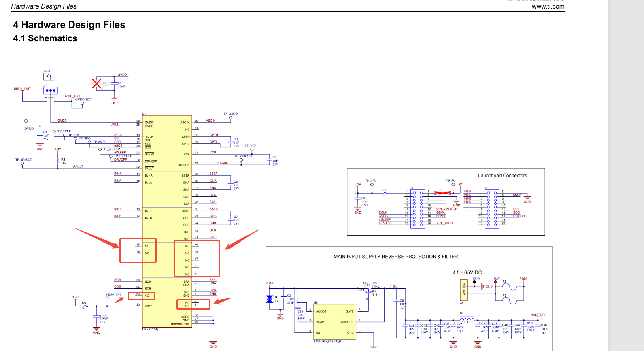This screenshot has width=644, height=351.
Task: Click the 'BAT+' terminal label
Action: pos(498,279)
